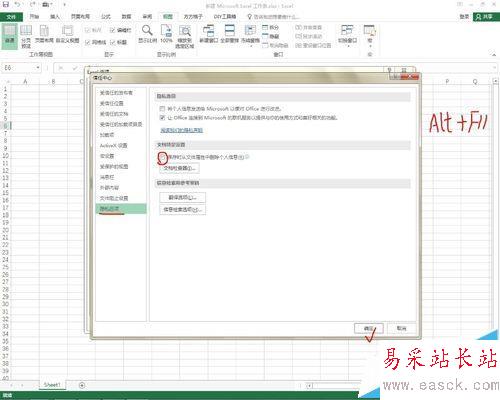Click the 显示比例 zoom magnifier icon

pyautogui.click(x=147, y=30)
